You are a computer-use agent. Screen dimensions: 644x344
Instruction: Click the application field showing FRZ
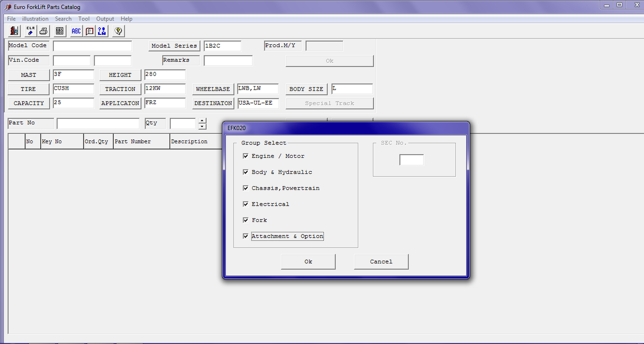coord(165,103)
